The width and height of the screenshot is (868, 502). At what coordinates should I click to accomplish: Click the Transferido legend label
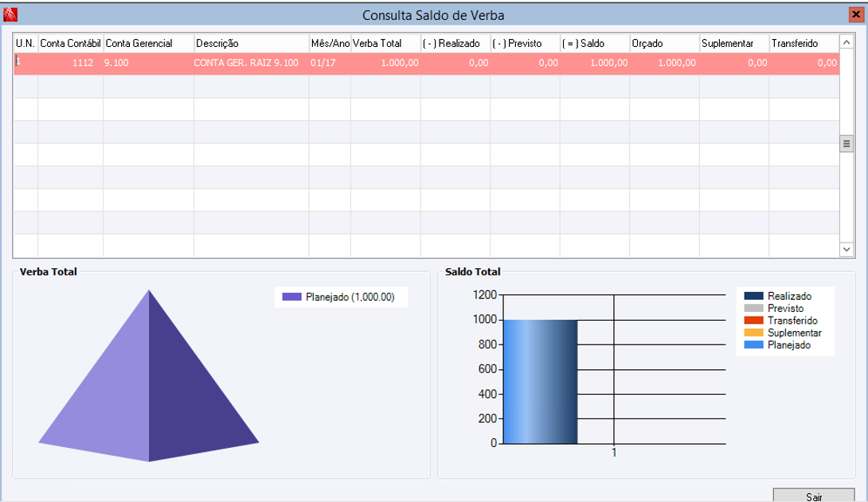point(792,321)
